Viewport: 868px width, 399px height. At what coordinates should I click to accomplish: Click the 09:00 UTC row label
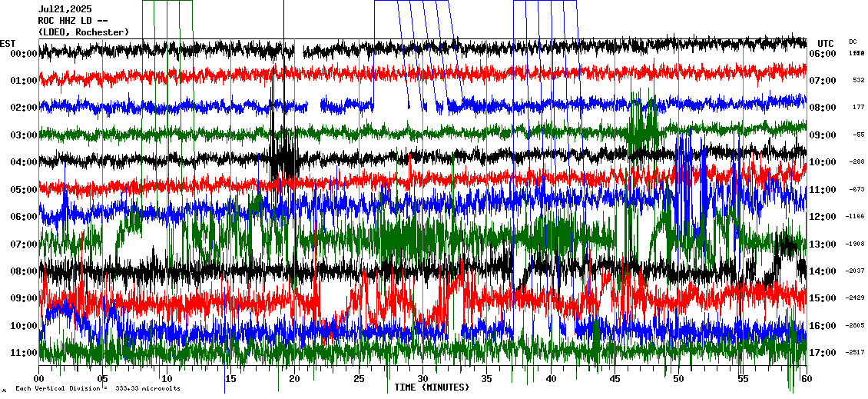pos(824,135)
